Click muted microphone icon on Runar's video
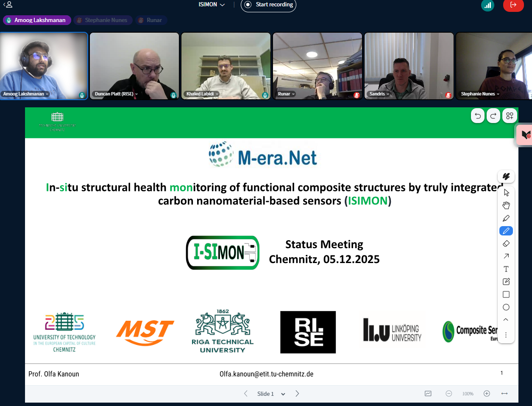 pyautogui.click(x=357, y=95)
